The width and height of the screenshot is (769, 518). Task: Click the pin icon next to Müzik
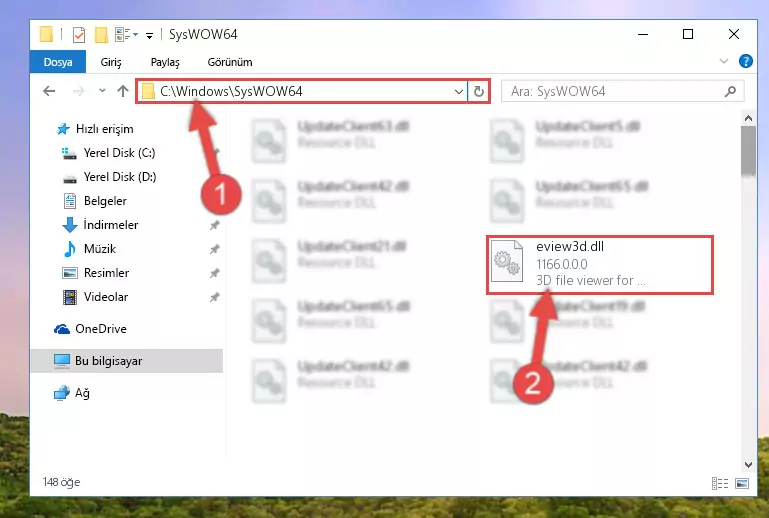214,249
